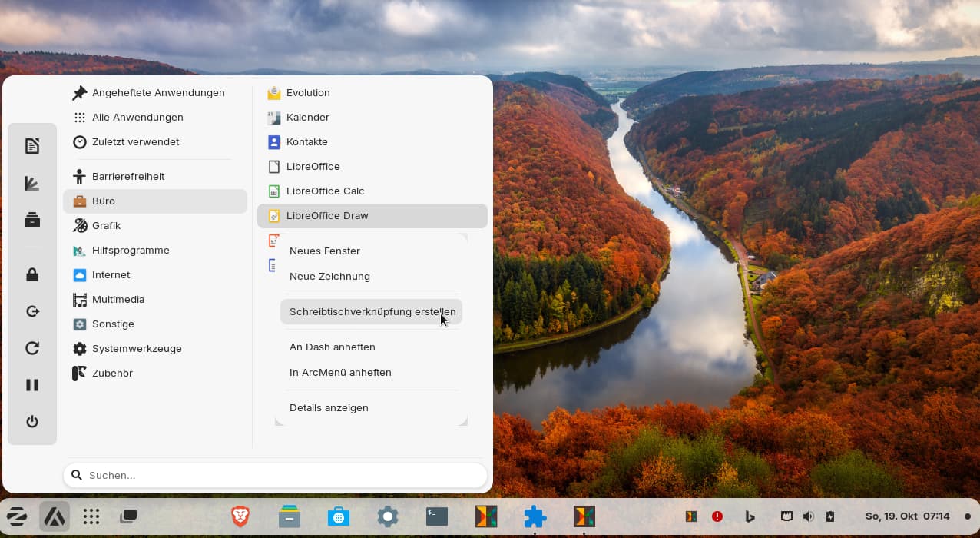Open the Documents shortcut in sidebar
The image size is (980, 538).
(32, 146)
